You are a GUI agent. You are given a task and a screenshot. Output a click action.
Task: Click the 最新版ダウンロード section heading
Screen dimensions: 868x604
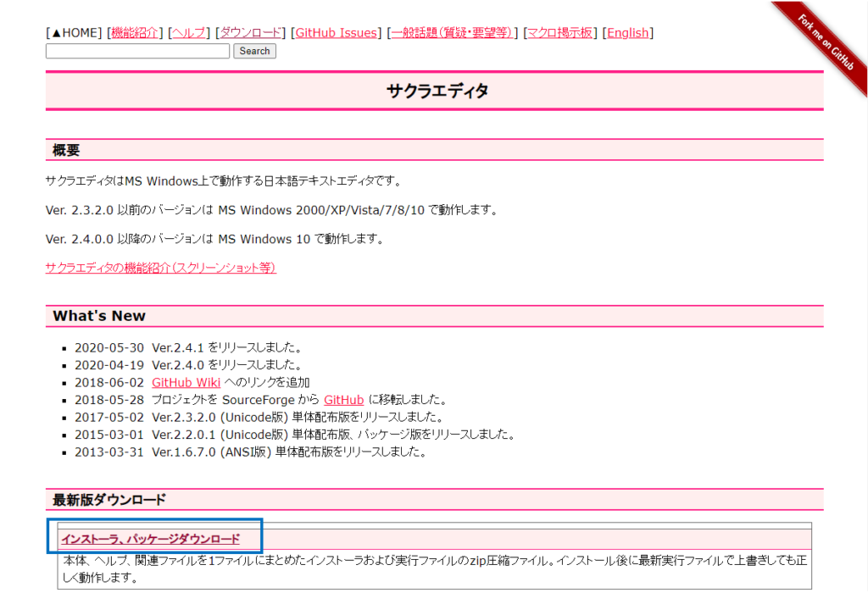pyautogui.click(x=109, y=500)
